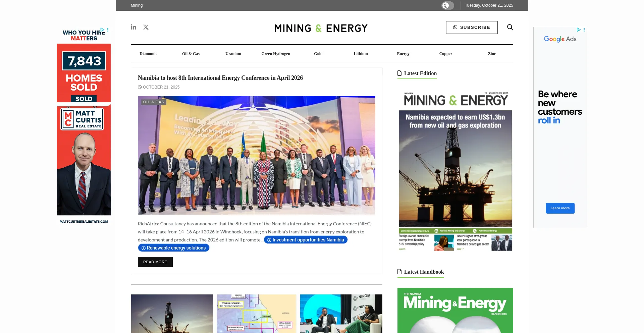
Task: Open the Namibia Energy Conference headline
Action: (x=220, y=78)
